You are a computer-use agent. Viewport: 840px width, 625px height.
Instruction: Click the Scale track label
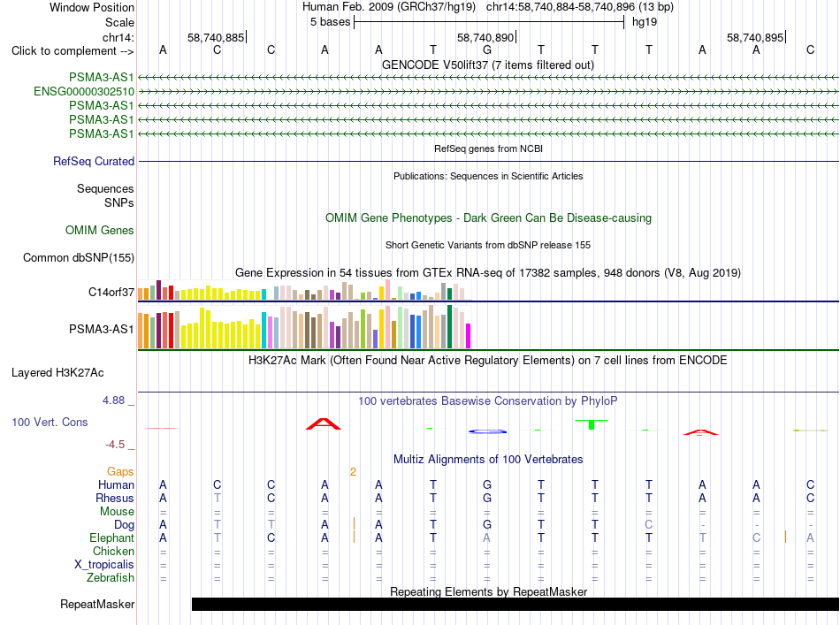click(120, 22)
